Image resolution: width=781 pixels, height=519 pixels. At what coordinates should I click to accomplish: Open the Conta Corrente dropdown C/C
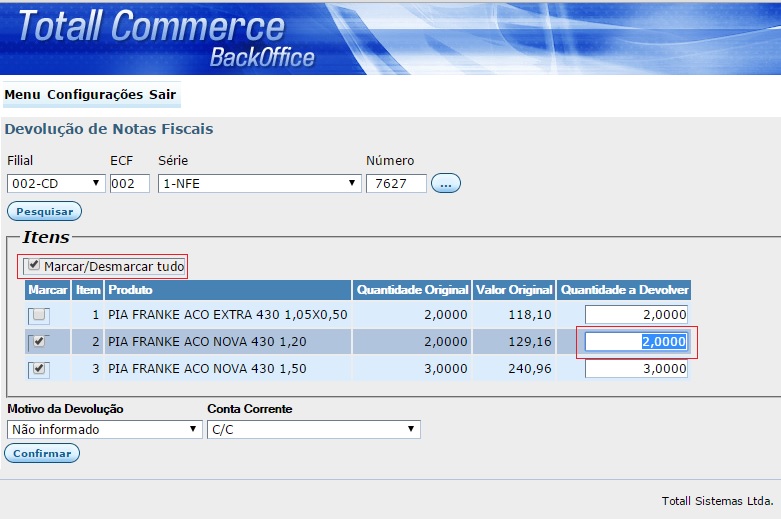point(314,429)
